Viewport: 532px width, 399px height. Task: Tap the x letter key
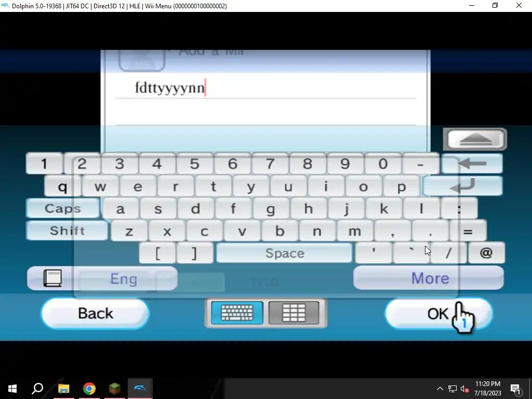pos(167,231)
